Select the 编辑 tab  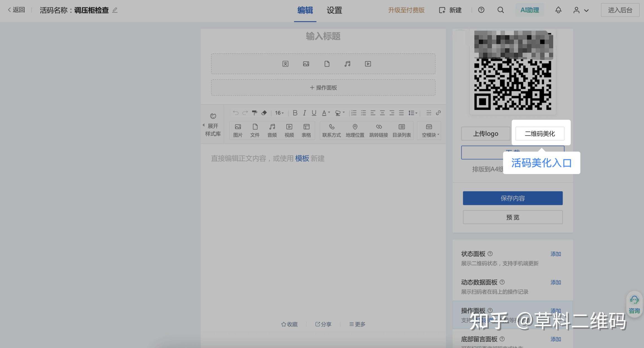coord(305,10)
